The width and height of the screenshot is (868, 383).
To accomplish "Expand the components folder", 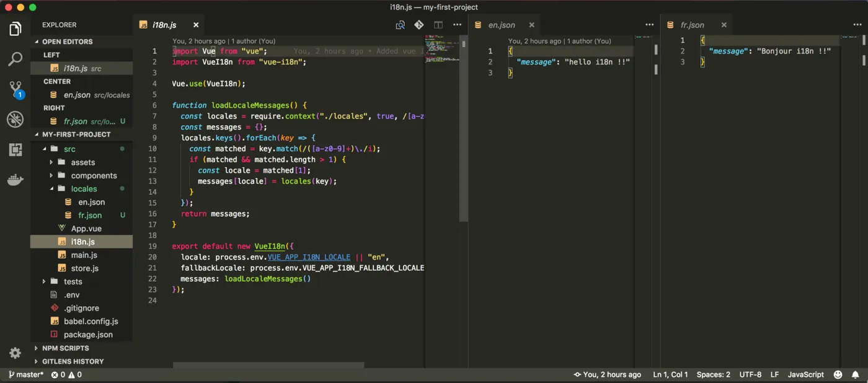I will (94, 175).
